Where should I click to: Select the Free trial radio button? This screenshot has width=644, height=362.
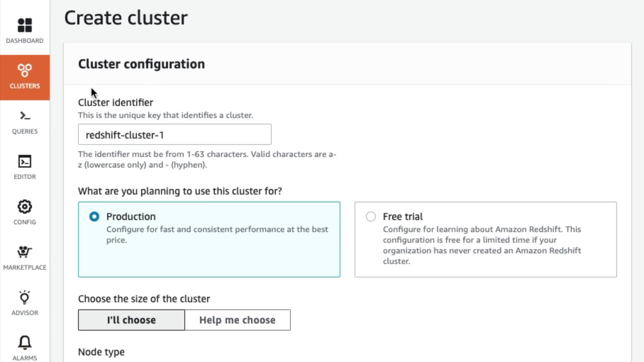tap(371, 217)
